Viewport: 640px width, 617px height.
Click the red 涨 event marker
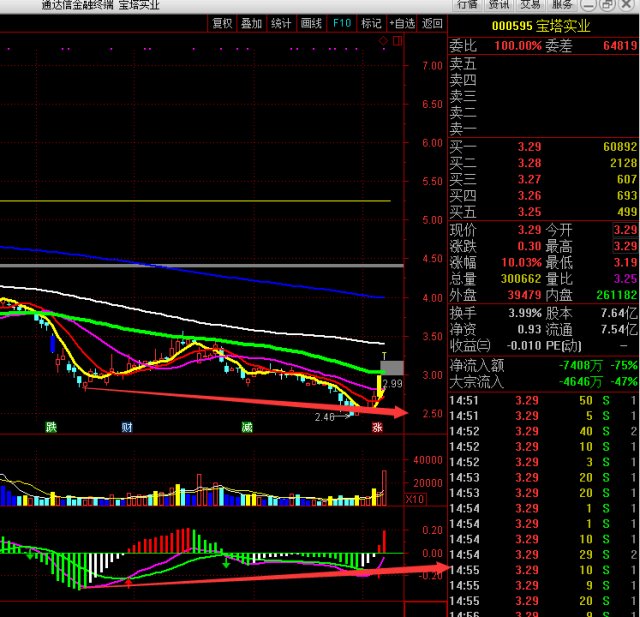377,427
